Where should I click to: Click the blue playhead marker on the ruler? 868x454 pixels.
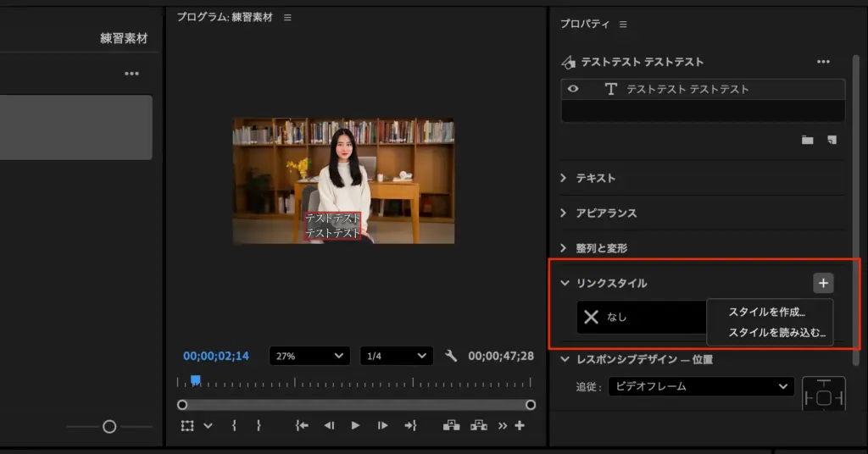(x=195, y=380)
